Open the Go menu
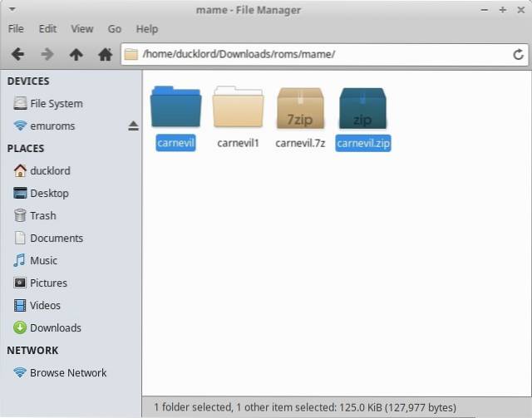532x418 pixels. pyautogui.click(x=115, y=29)
